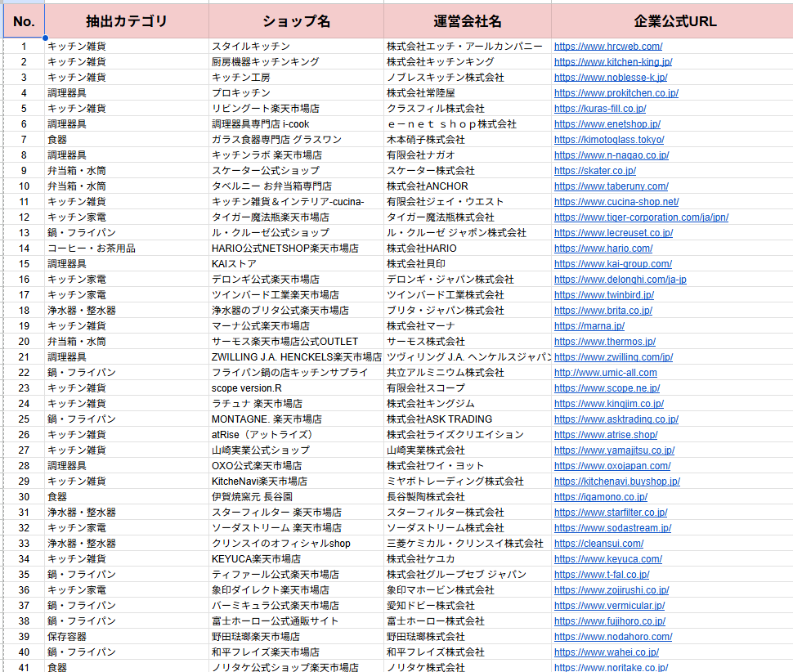Select the cell スタイルキッチン

297,47
